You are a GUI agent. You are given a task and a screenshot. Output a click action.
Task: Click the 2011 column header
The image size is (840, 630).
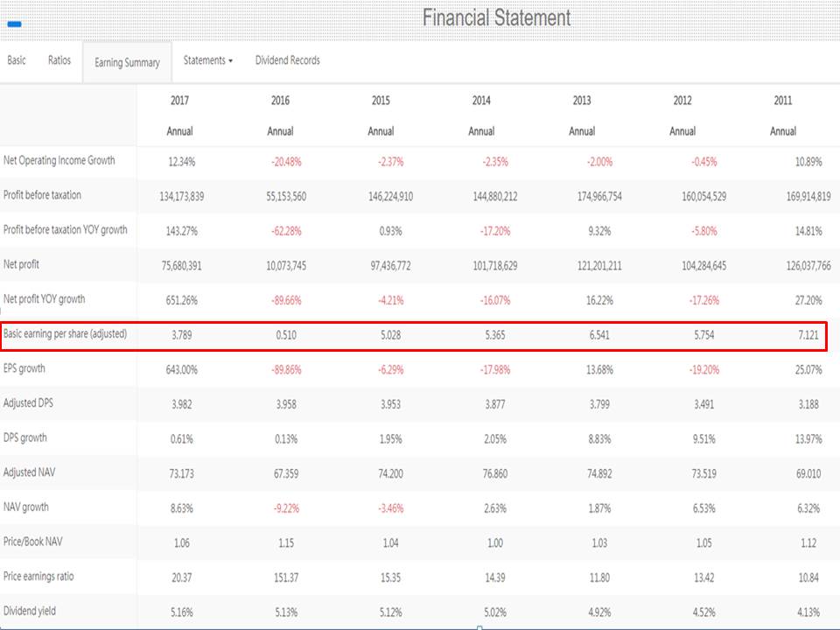[782, 101]
